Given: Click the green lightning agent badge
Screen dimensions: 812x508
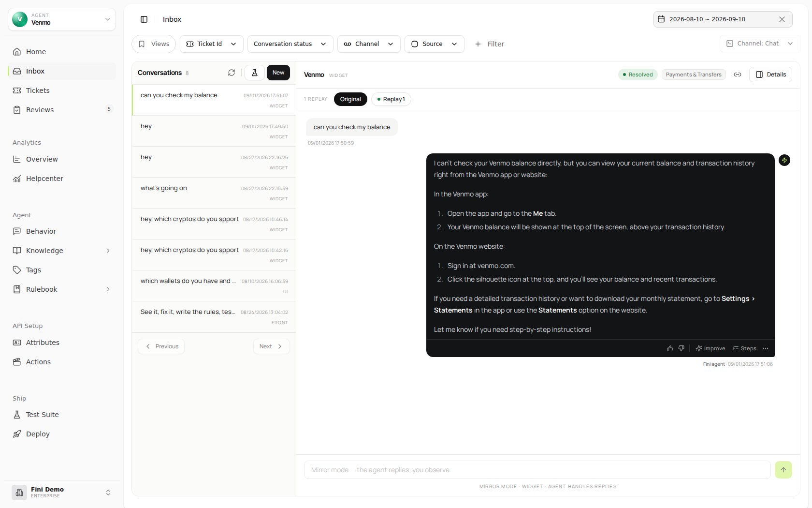Looking at the screenshot, I should 784,160.
